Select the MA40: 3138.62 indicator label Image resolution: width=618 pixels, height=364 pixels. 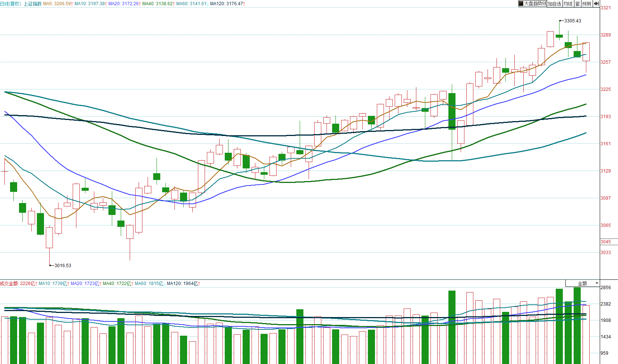(158, 4)
